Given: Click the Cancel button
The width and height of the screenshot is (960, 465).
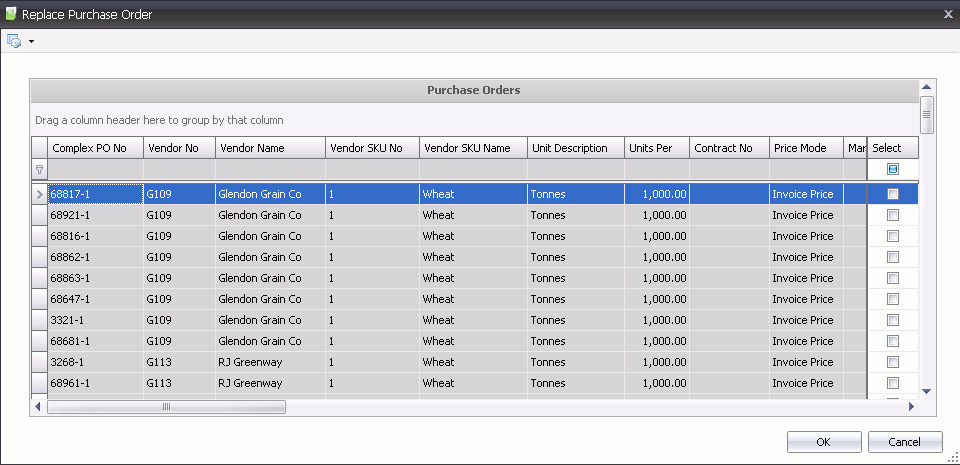Looking at the screenshot, I should coord(905,442).
